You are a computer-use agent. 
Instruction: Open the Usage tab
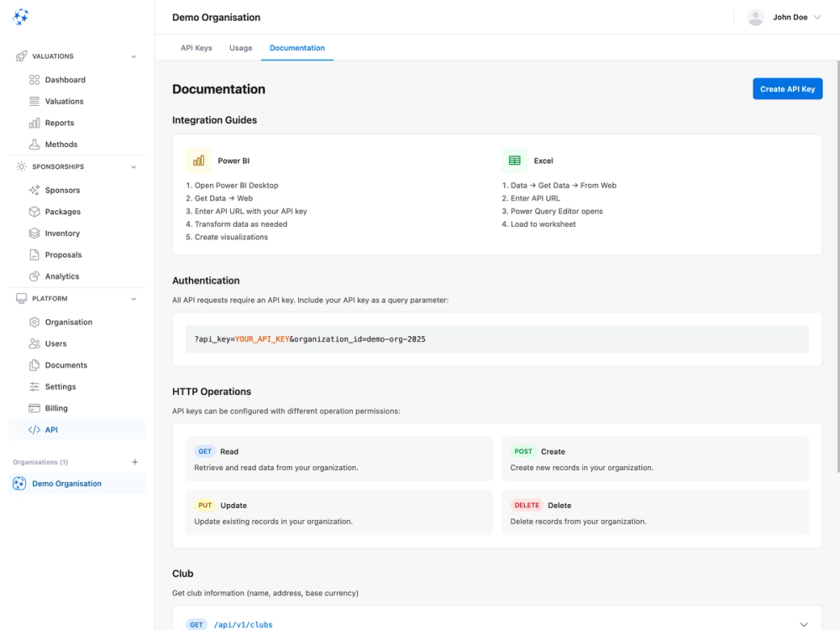[x=241, y=48]
